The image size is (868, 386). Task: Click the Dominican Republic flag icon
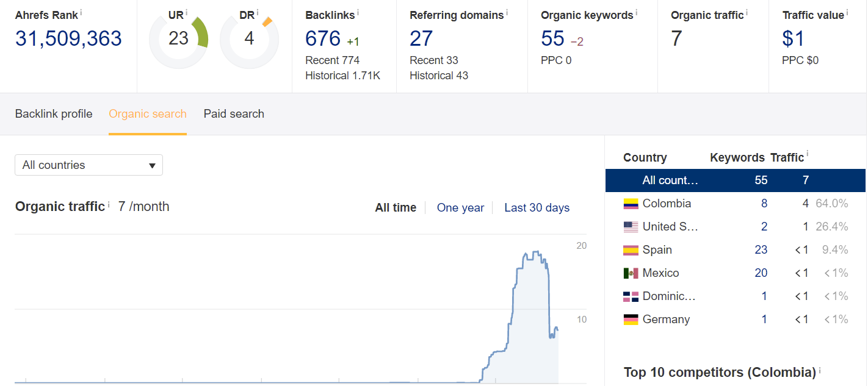631,296
